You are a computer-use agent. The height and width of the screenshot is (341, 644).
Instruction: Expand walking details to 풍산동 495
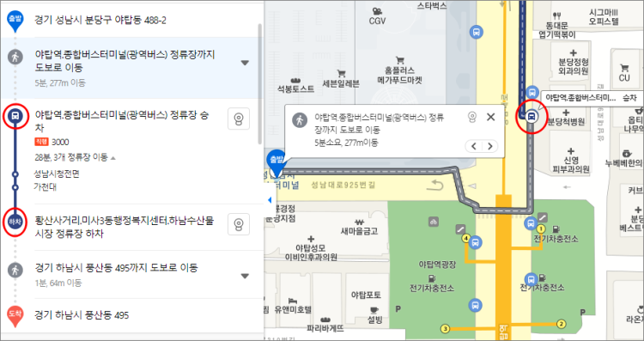click(245, 276)
